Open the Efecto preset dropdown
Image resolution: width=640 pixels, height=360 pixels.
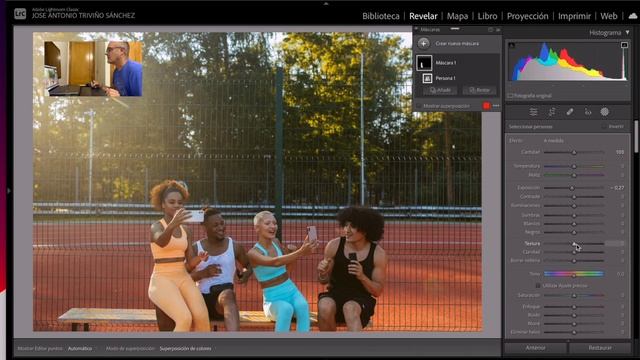554,140
